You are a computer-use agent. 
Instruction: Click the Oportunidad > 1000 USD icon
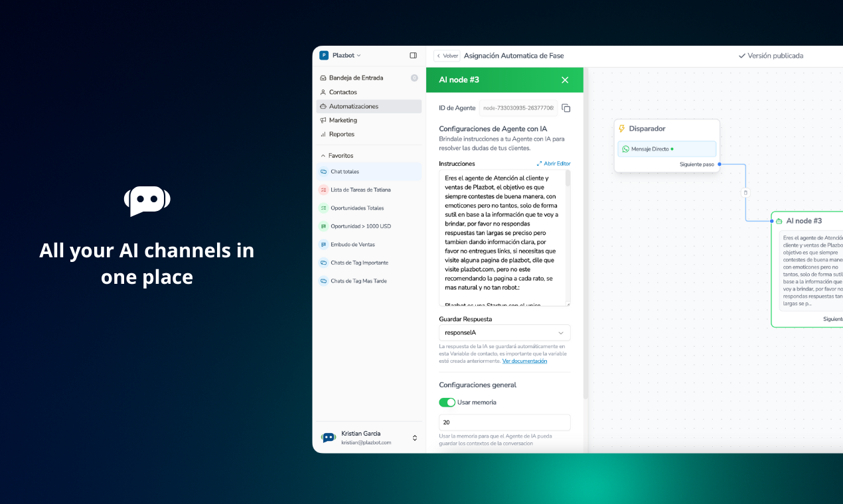323,226
